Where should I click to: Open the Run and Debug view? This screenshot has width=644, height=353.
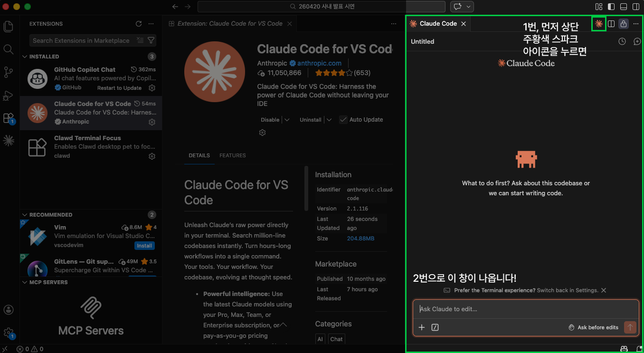click(8, 95)
